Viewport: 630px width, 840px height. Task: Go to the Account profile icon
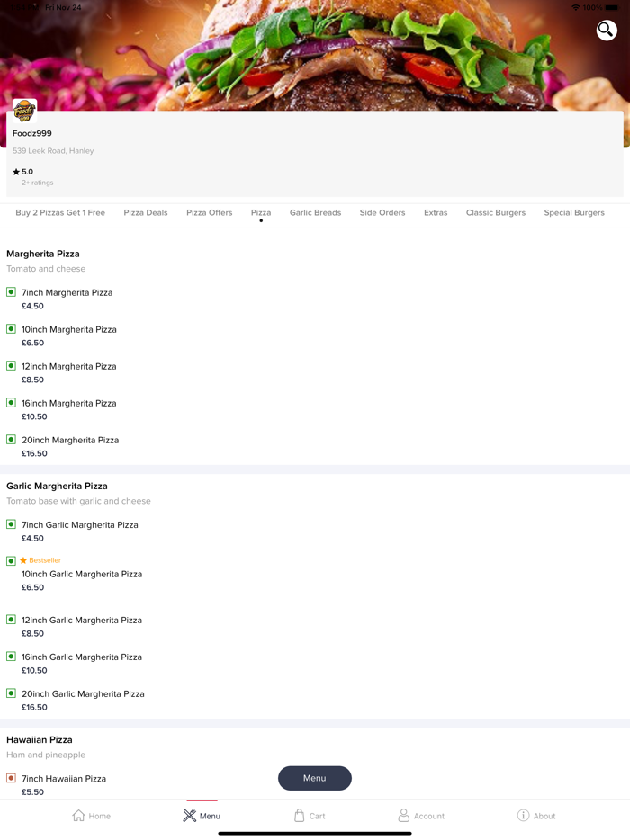click(404, 816)
